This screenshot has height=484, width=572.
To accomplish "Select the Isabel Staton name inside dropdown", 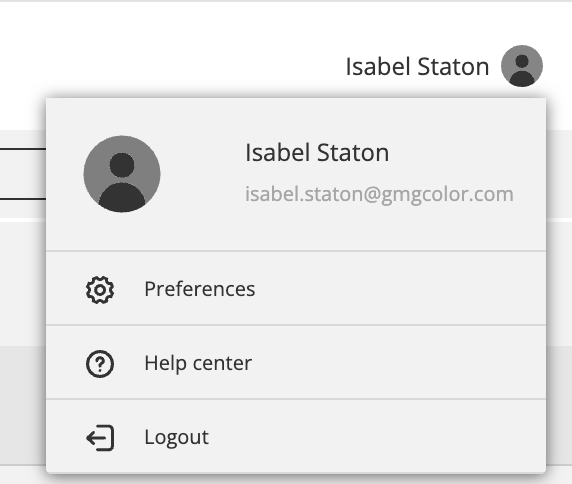I will pos(317,152).
